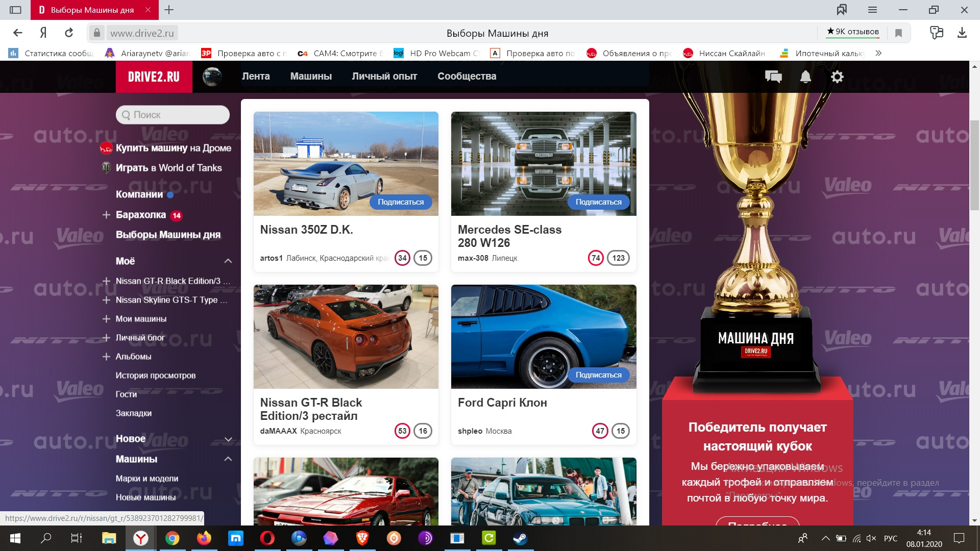
Task: Open the taskbar search magnifier
Action: [46, 538]
